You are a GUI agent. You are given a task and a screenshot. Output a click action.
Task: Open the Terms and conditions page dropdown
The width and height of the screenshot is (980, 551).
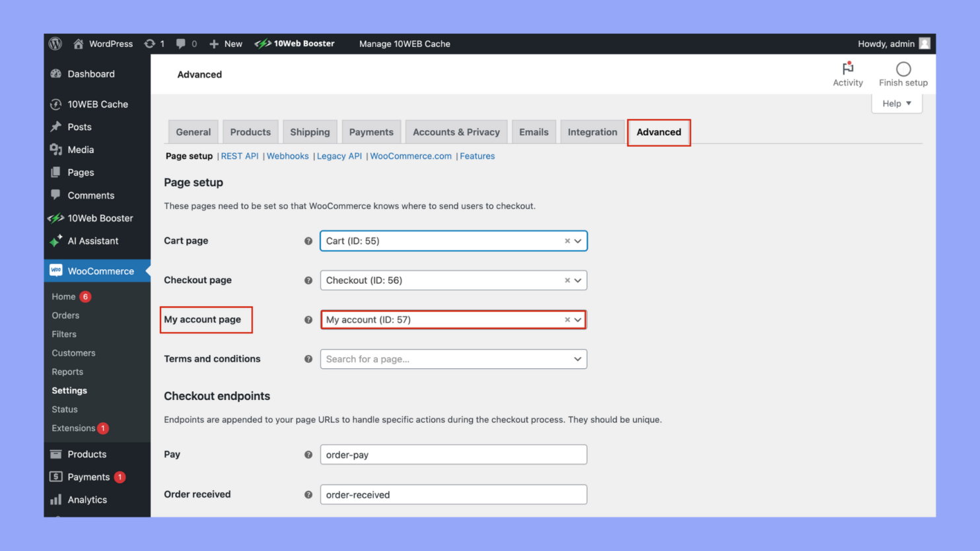(x=577, y=359)
